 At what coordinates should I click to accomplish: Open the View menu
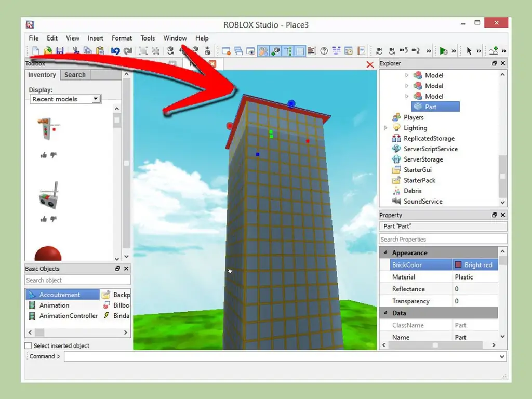click(x=73, y=38)
